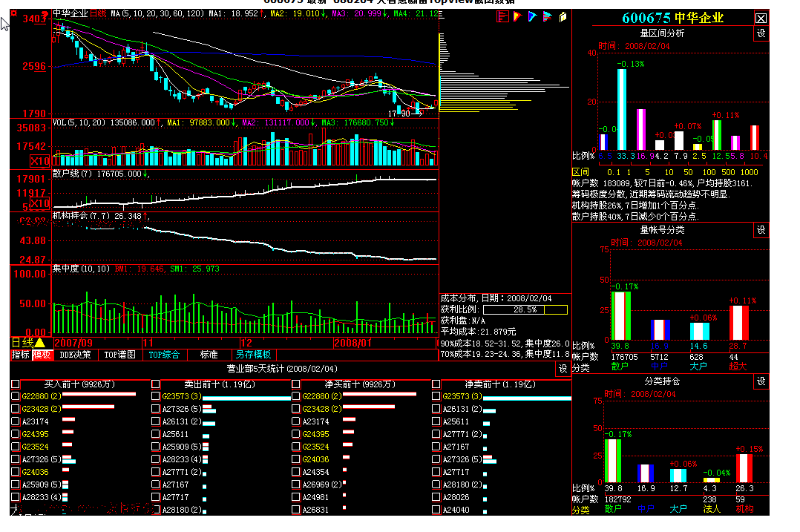Image resolution: width=800 pixels, height=532 pixels.
Task: Click the cyan 33.3% bar in 量区间分析
Action: pyautogui.click(x=621, y=109)
